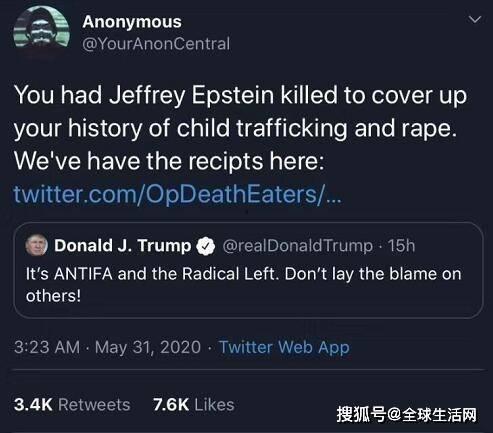Click the quoted tweet's 15h timestamp

[401, 246]
